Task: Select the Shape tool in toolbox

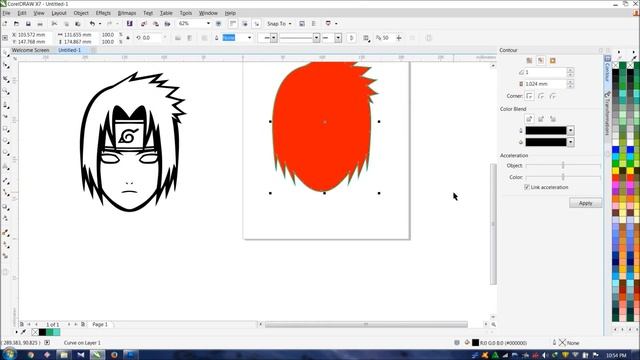Action: pos(6,66)
